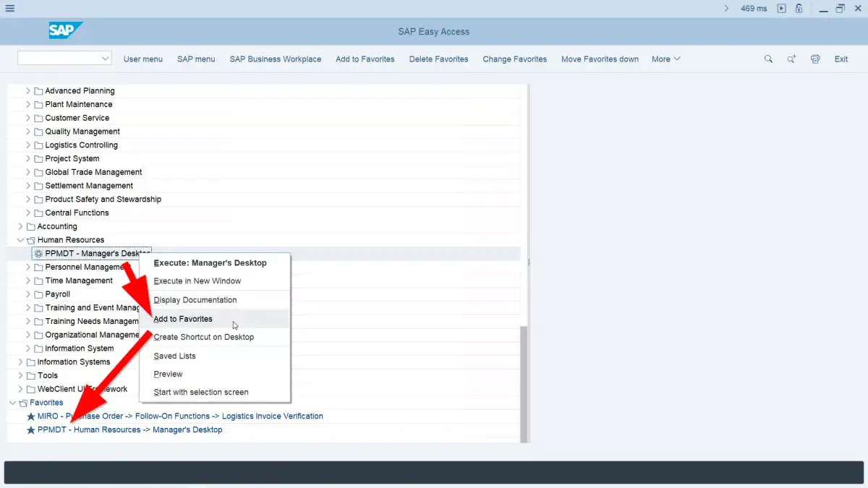Click the lock icon in title bar
This screenshot has width=868, height=488.
tap(799, 9)
